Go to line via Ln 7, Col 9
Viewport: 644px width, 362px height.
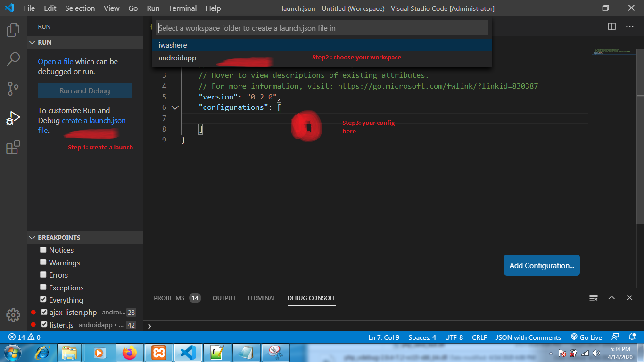pyautogui.click(x=384, y=337)
